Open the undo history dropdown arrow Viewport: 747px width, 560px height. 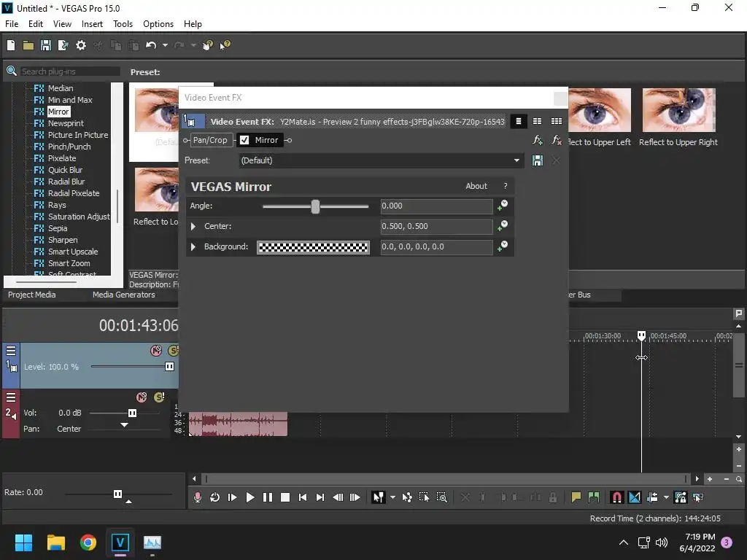(165, 45)
